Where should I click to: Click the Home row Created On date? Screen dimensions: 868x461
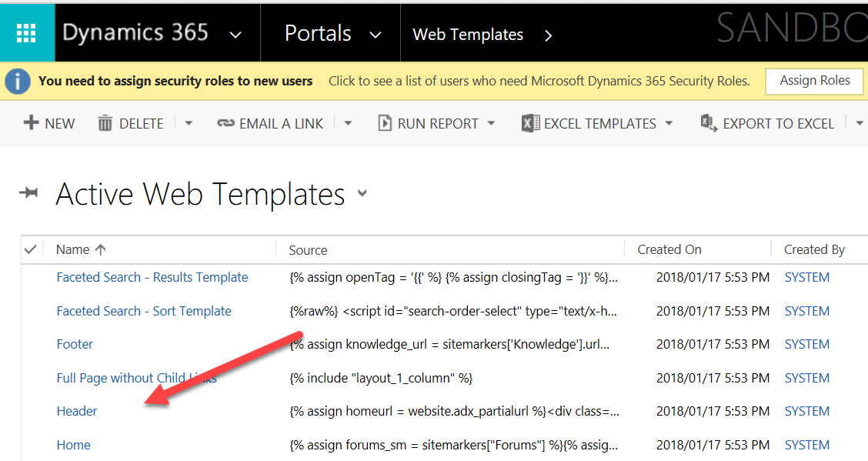coord(713,445)
